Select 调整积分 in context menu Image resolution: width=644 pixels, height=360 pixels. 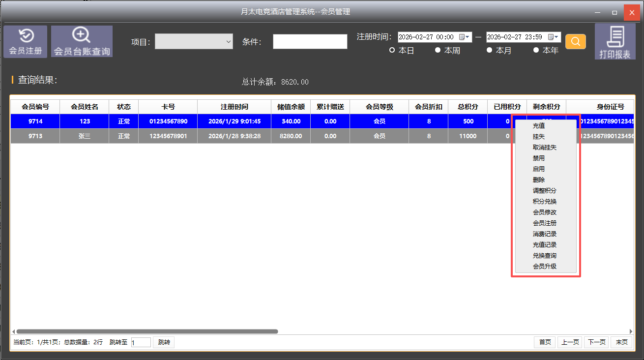click(545, 191)
